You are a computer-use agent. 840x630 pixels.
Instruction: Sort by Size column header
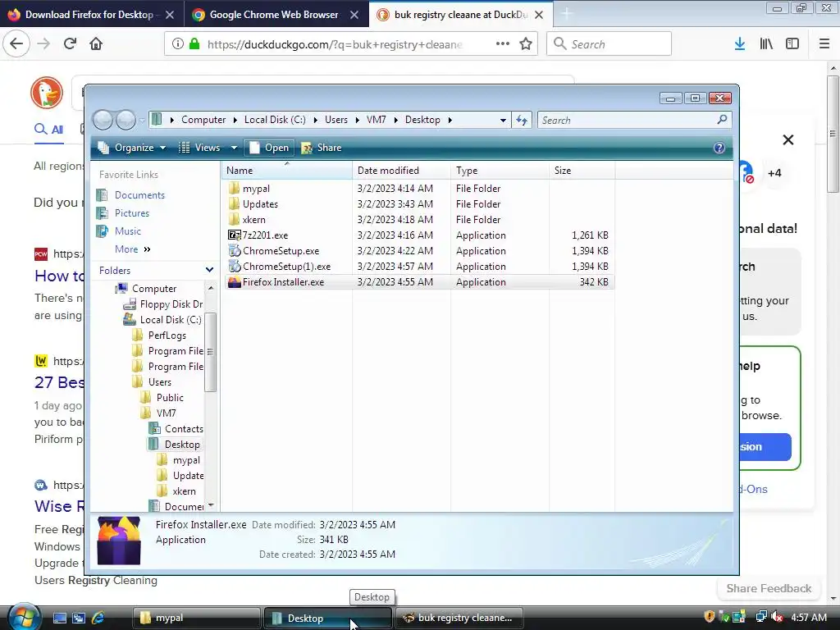click(582, 171)
